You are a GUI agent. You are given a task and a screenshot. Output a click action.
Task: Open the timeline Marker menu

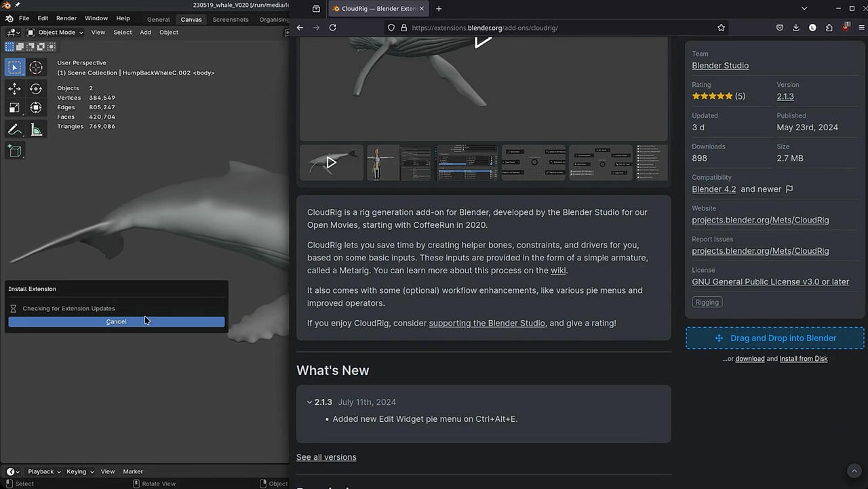tap(133, 471)
